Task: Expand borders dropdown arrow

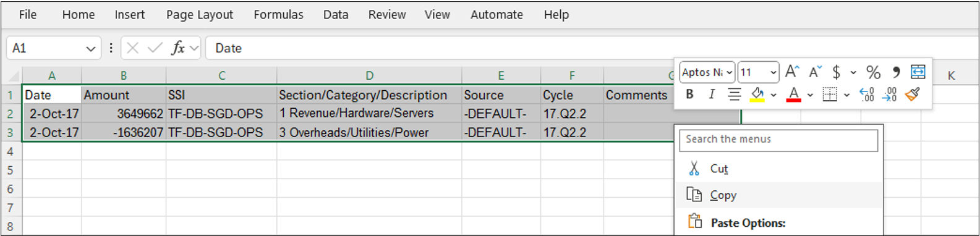Action: pos(846,95)
